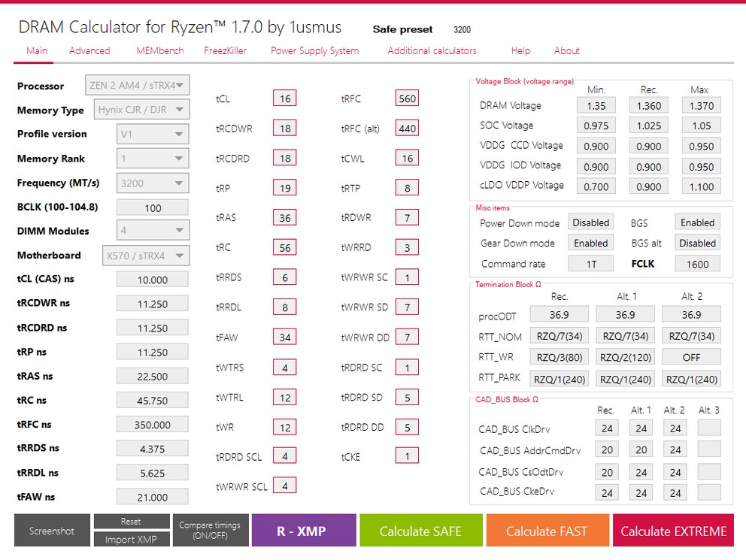Viewport: 746px width, 560px height.
Task: Open the Power Supply System tab
Action: (314, 51)
